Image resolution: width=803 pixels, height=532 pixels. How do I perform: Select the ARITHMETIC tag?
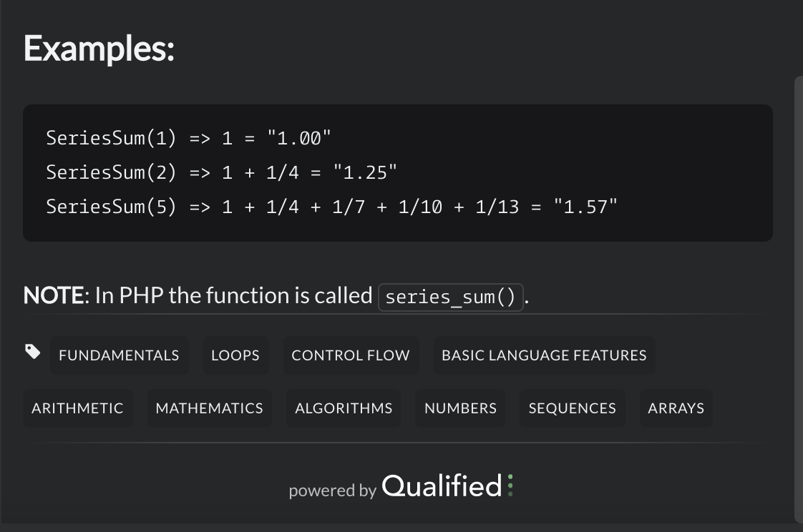[77, 408]
